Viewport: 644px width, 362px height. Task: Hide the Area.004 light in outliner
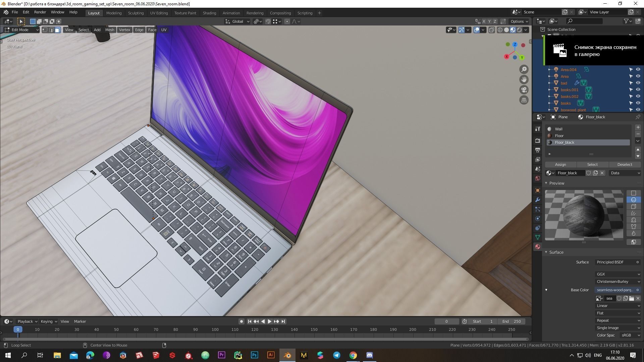point(638,70)
